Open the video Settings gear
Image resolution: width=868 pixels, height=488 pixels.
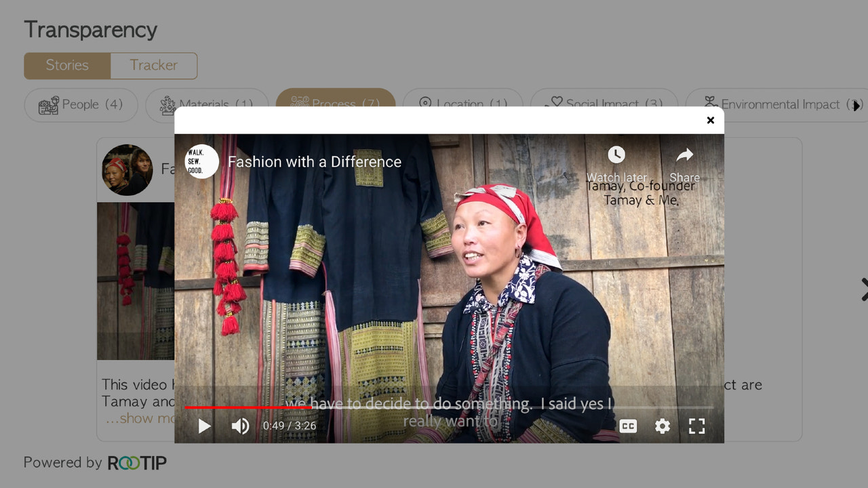[663, 426]
